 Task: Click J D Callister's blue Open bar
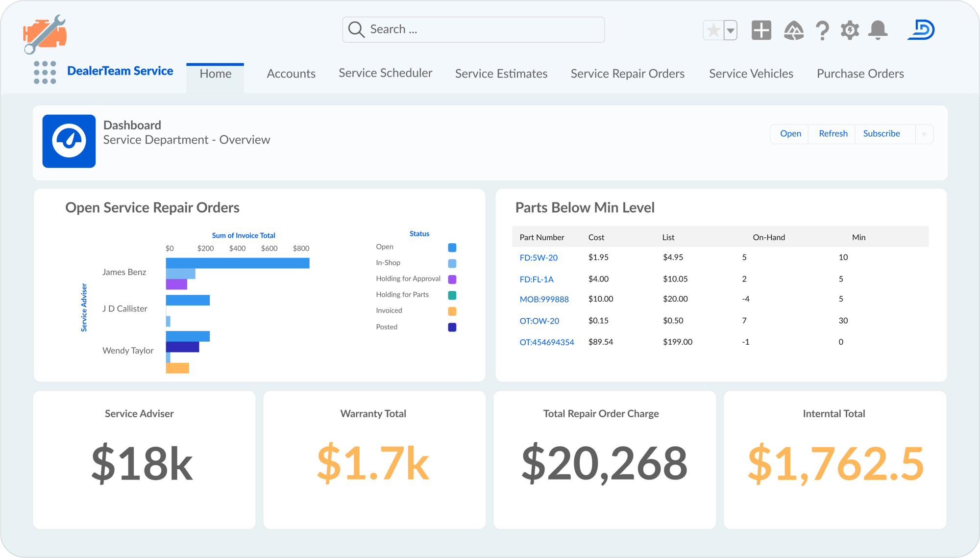click(188, 300)
